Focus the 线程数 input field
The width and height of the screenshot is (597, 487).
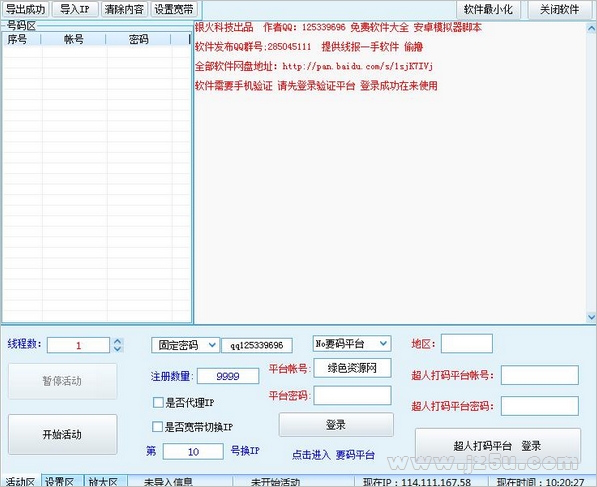[78, 345]
